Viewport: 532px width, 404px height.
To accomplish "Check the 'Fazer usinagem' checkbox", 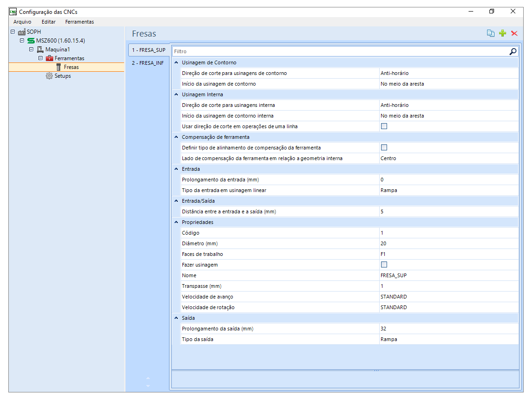I will point(384,265).
